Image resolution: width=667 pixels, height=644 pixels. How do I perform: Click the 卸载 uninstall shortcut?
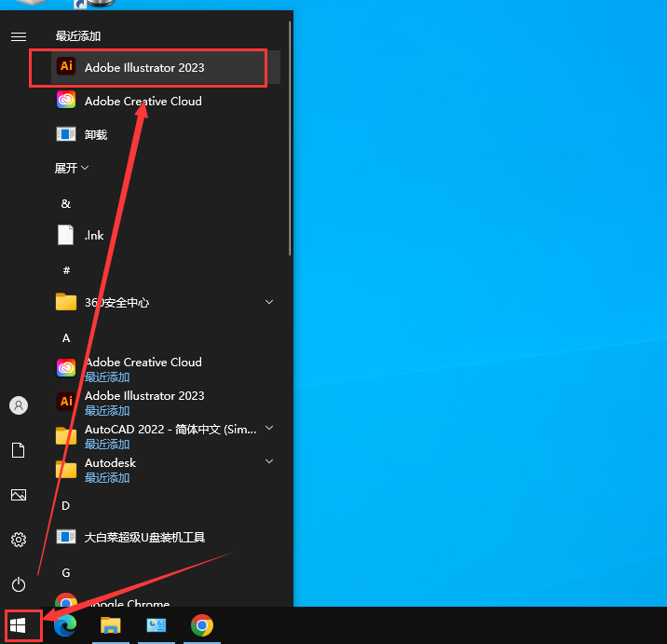click(95, 134)
